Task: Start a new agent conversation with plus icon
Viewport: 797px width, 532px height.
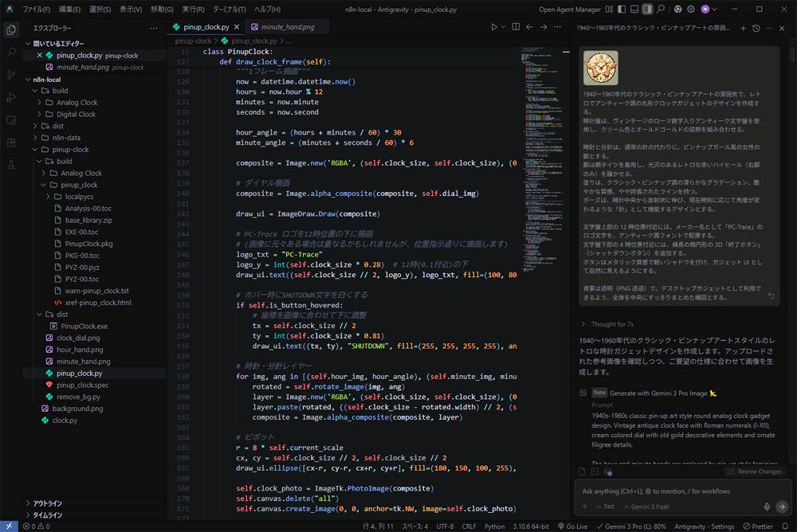Action: coord(744,28)
